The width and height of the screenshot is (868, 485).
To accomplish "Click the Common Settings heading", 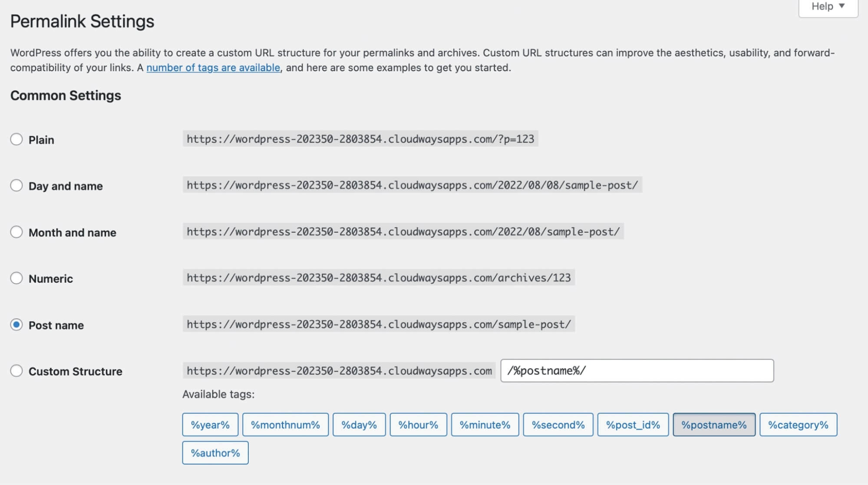I will click(x=66, y=96).
